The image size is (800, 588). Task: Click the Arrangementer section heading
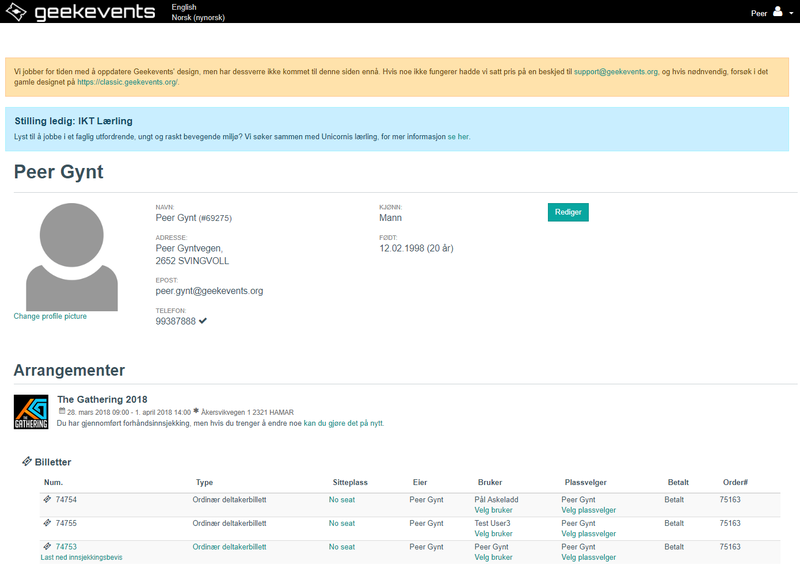(69, 370)
